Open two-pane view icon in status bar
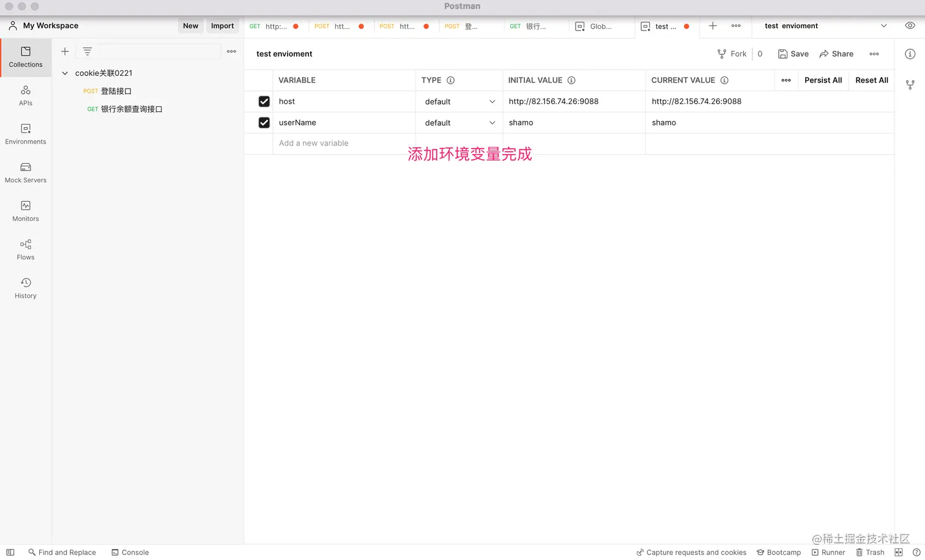925x560 pixels. [x=899, y=552]
